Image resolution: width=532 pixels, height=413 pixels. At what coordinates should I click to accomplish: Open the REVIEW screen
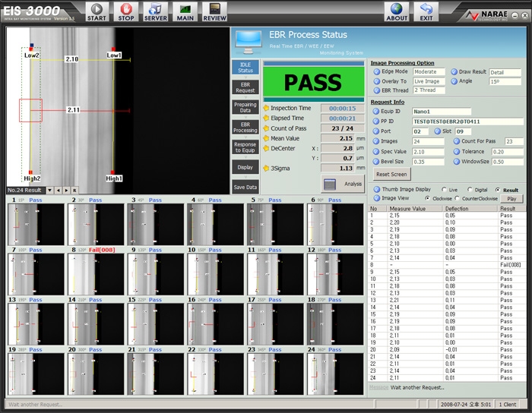(x=214, y=12)
